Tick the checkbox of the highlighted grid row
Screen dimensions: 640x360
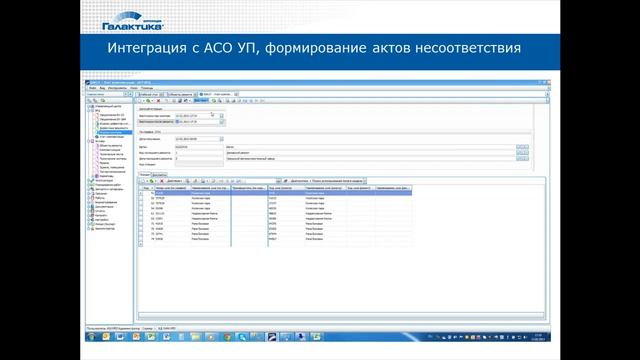coord(141,193)
